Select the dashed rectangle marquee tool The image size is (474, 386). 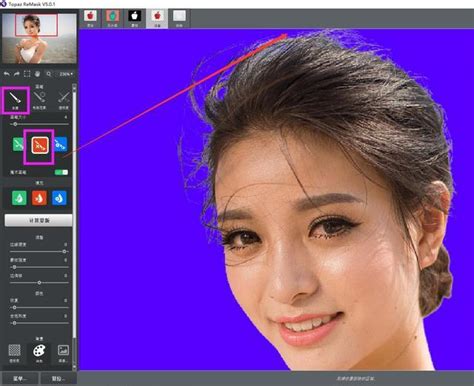[x=27, y=74]
